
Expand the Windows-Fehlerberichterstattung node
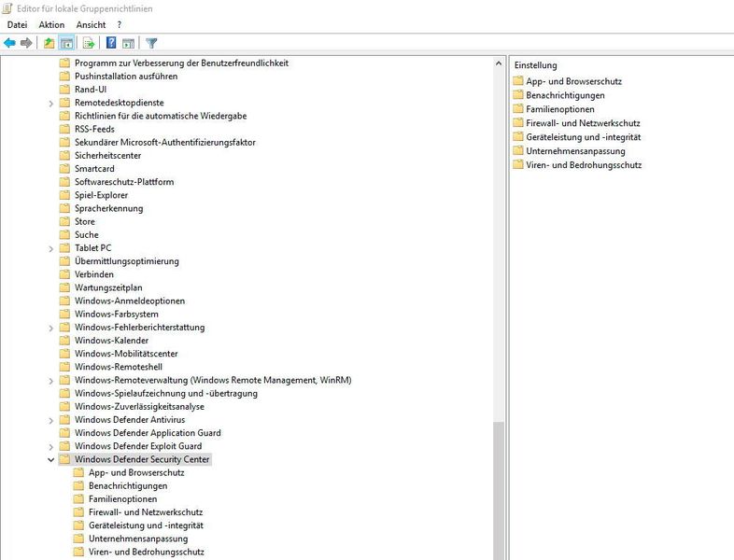coord(51,328)
